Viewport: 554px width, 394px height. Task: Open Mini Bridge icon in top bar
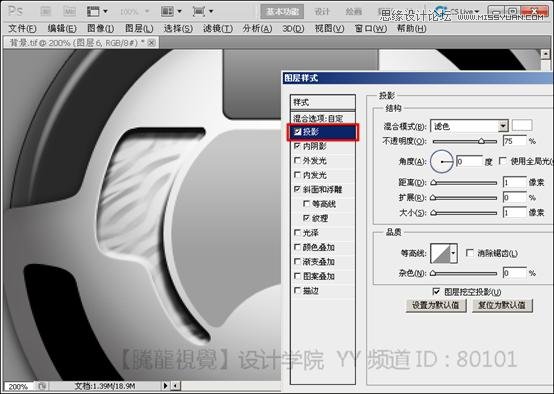(70, 11)
